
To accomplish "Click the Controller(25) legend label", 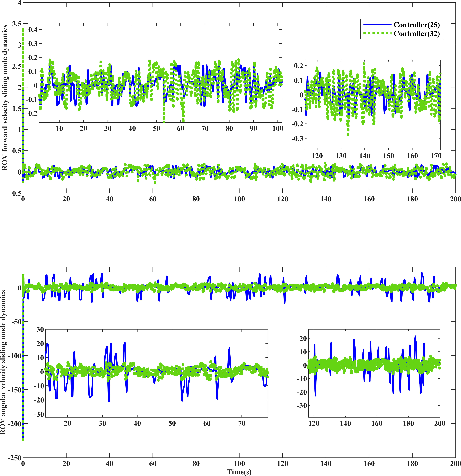I will [x=417, y=25].
